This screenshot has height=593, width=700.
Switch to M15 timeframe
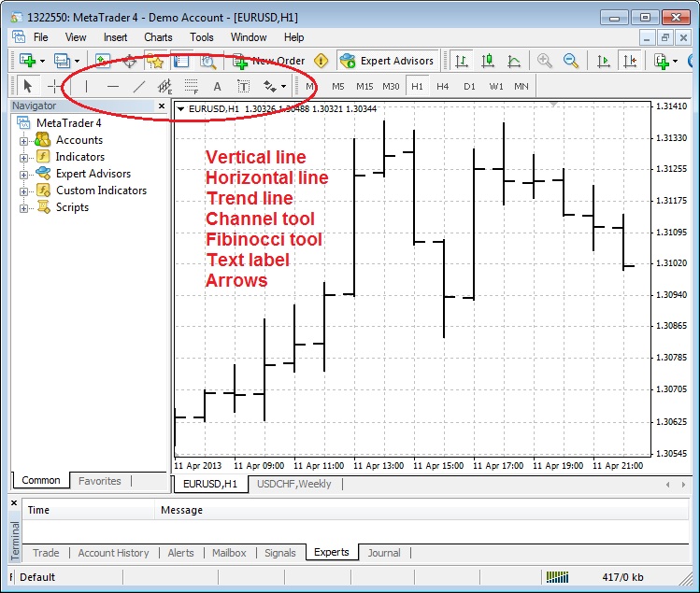tap(364, 87)
